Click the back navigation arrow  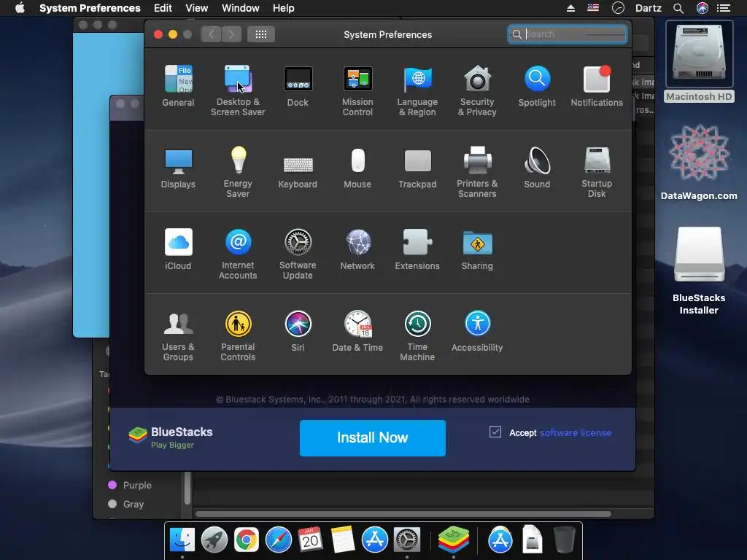pyautogui.click(x=211, y=34)
